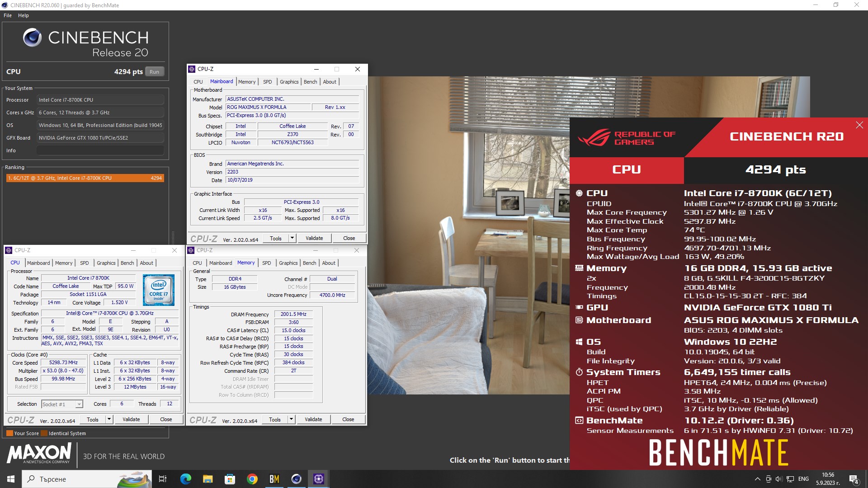Click the ENG language indicator

(x=803, y=479)
